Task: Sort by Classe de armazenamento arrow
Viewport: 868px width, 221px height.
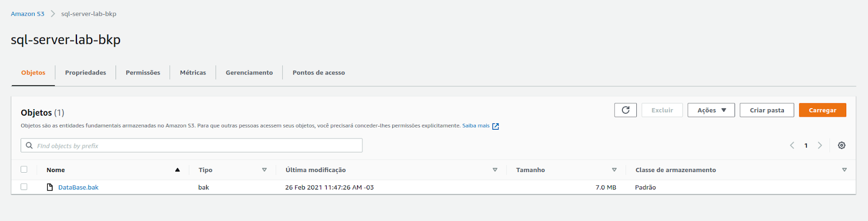Action: click(x=844, y=170)
